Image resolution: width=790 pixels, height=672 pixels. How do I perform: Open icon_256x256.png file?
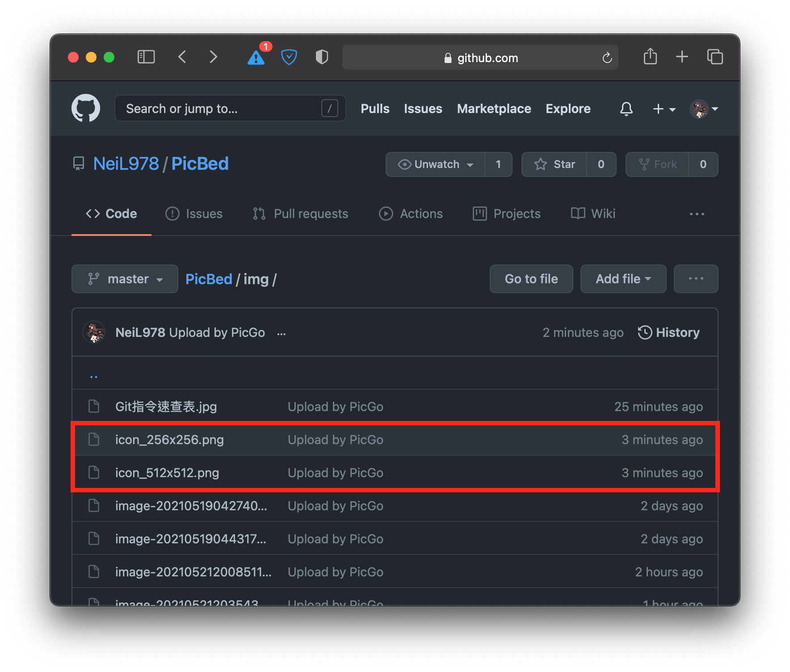pos(169,440)
